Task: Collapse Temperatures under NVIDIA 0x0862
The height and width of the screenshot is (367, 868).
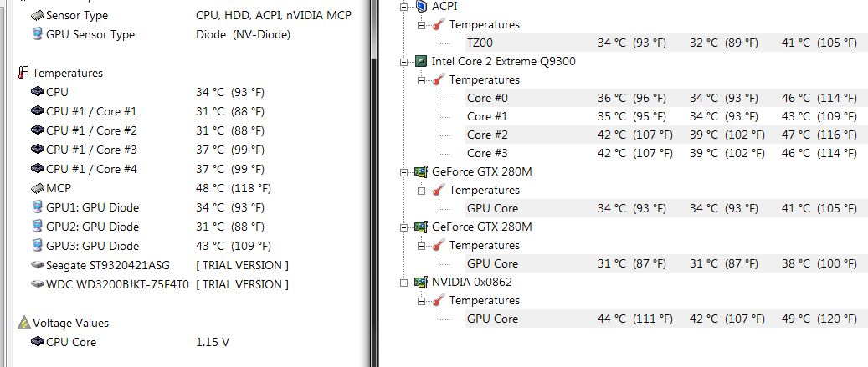Action: 422,301
